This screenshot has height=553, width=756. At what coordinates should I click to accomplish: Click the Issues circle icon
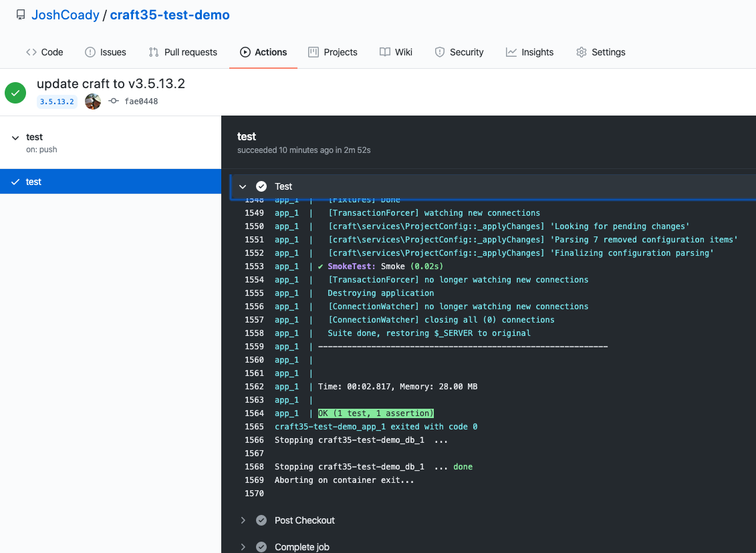coord(90,52)
